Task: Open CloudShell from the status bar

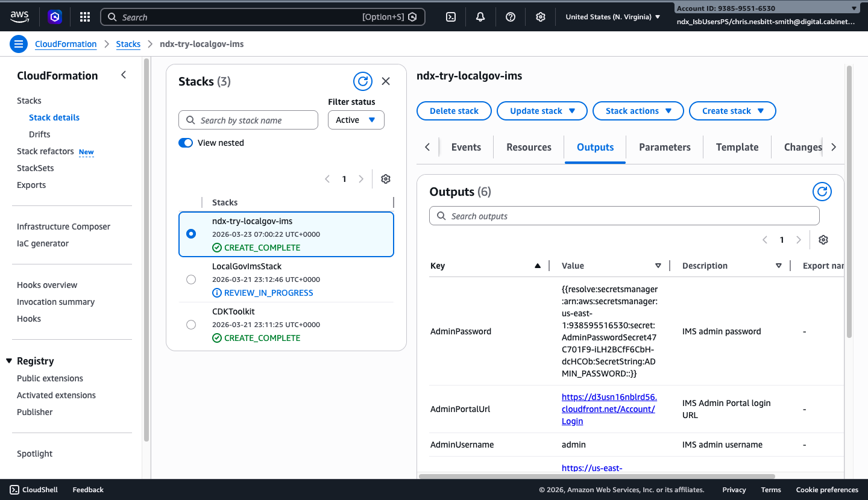Action: (33, 489)
